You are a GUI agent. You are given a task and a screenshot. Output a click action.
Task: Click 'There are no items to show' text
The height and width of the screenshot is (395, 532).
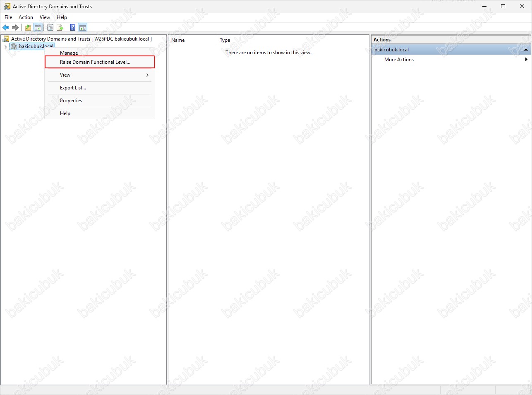[x=268, y=53]
